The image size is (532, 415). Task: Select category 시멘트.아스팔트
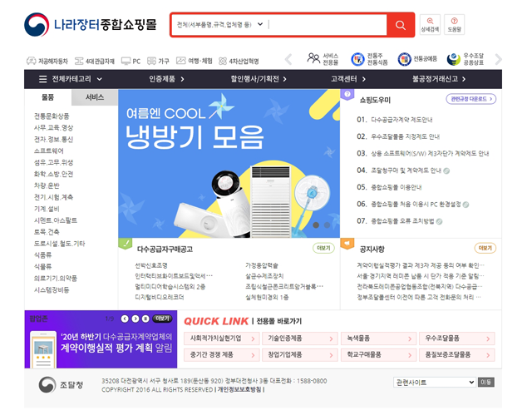point(56,220)
